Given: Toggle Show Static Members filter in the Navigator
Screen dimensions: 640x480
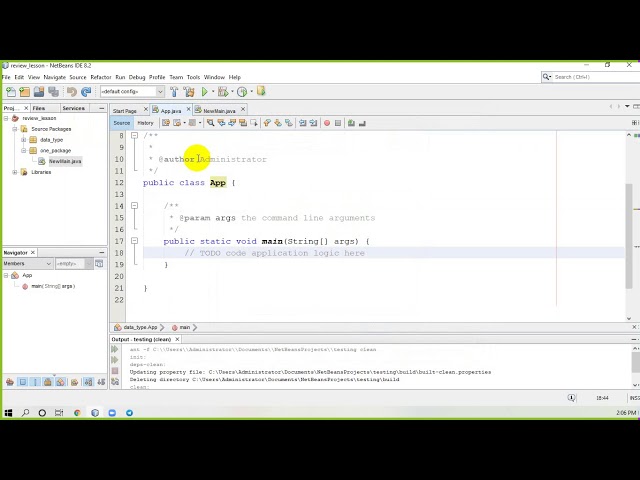Looking at the screenshot, I should pos(35,382).
